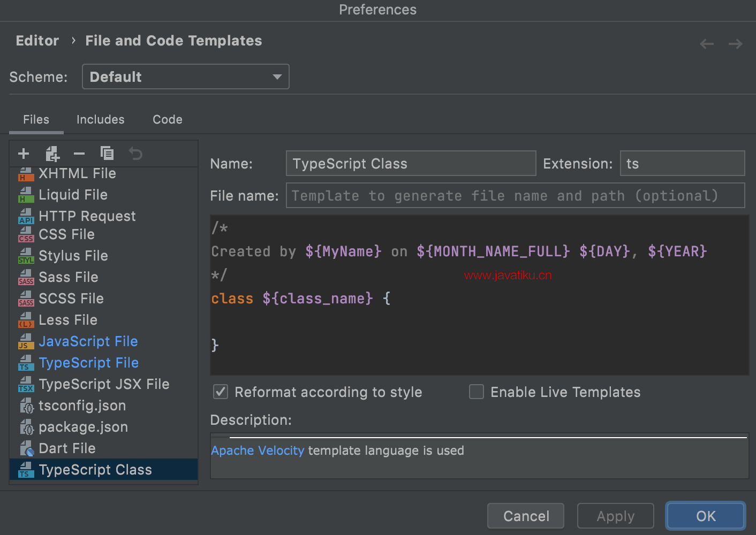Add a new template with plus icon
Image resolution: width=756 pixels, height=535 pixels.
point(24,154)
